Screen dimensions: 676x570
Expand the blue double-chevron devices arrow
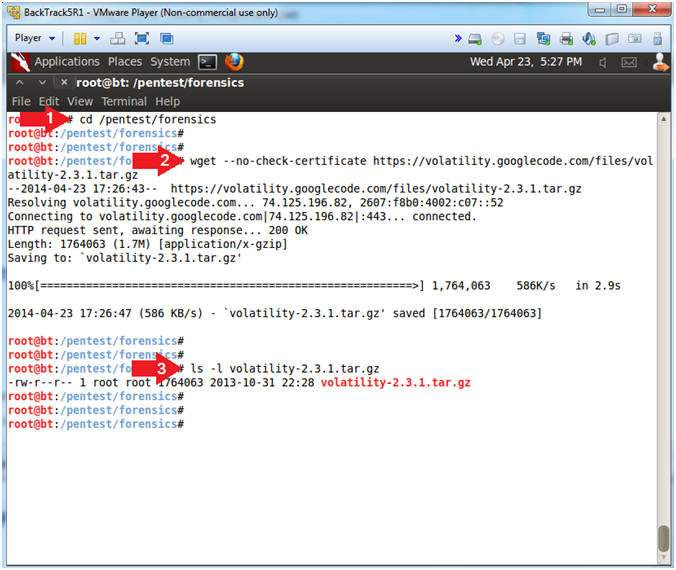tap(458, 38)
